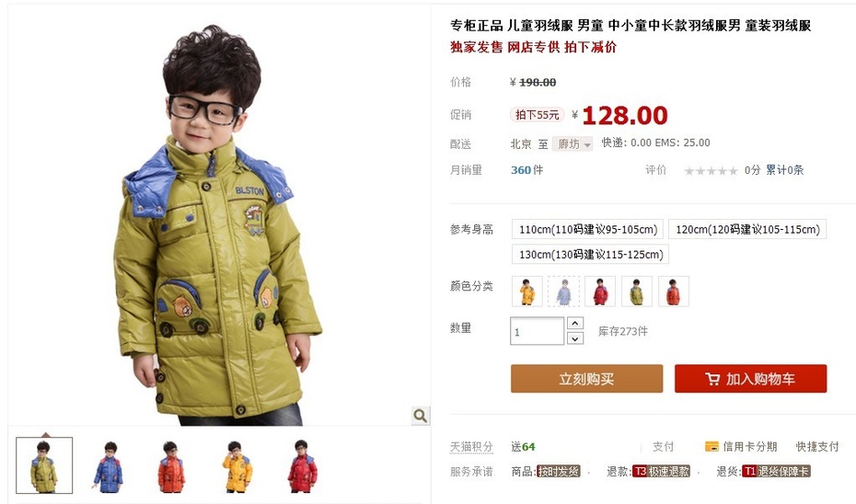
Task: Select the 110cm size option
Action: point(587,229)
